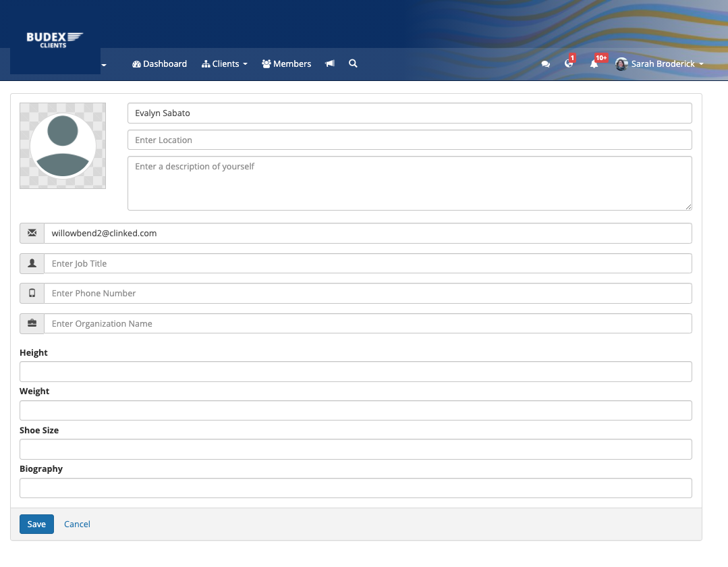Click the Weight input field
Viewport: 728px width, 567px height.
(356, 410)
